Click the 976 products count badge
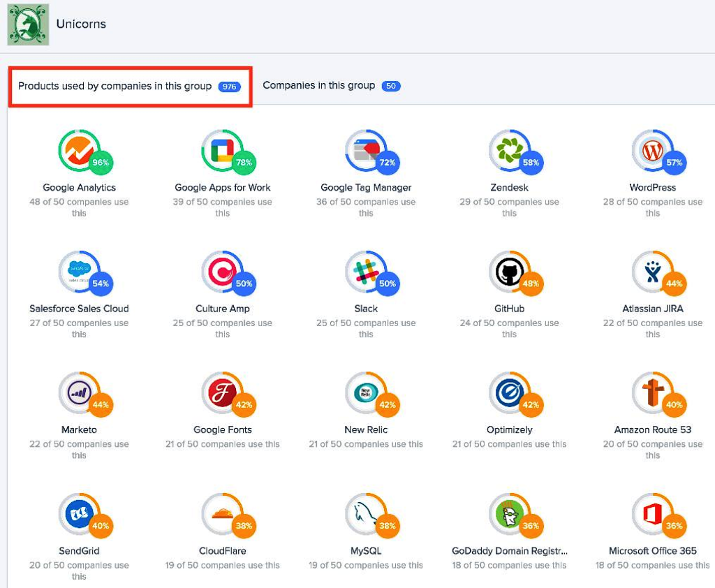This screenshot has height=588, width=715. coord(229,87)
